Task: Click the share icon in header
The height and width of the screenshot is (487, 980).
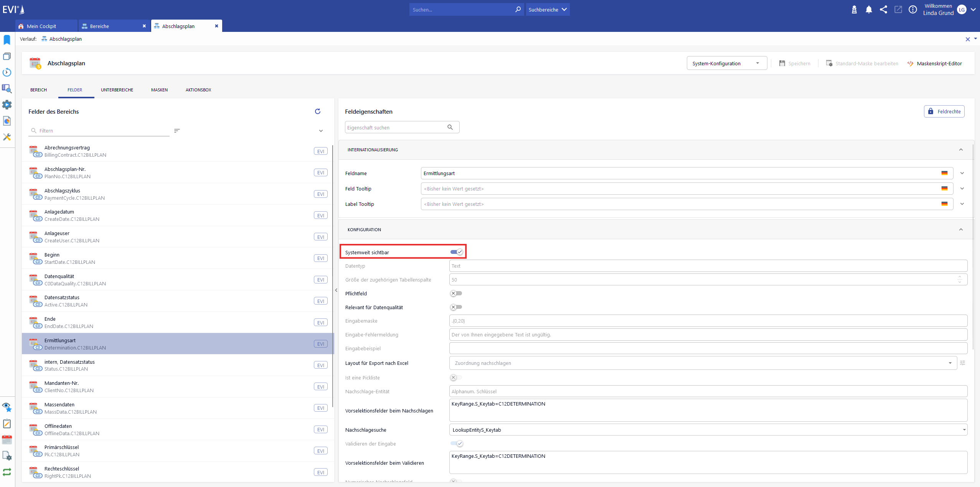Action: tap(883, 10)
